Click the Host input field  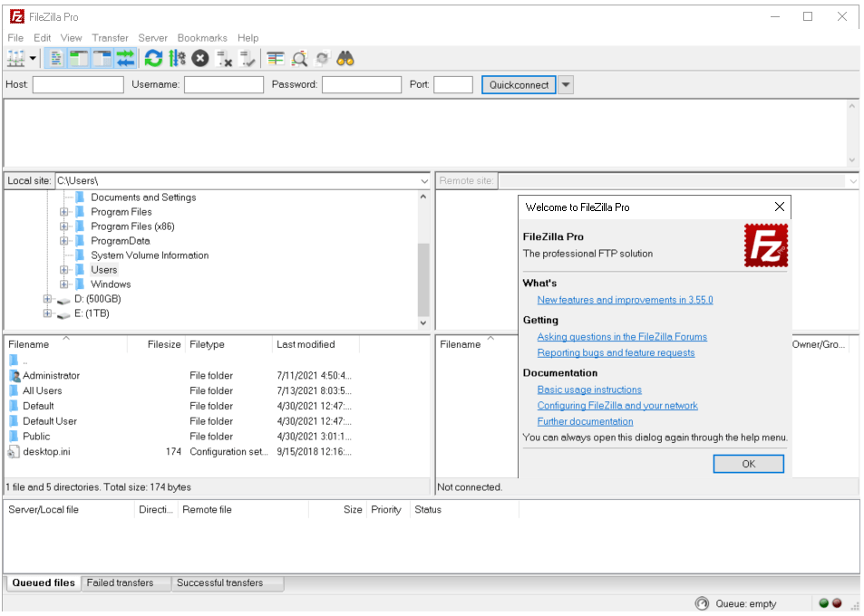(x=78, y=85)
